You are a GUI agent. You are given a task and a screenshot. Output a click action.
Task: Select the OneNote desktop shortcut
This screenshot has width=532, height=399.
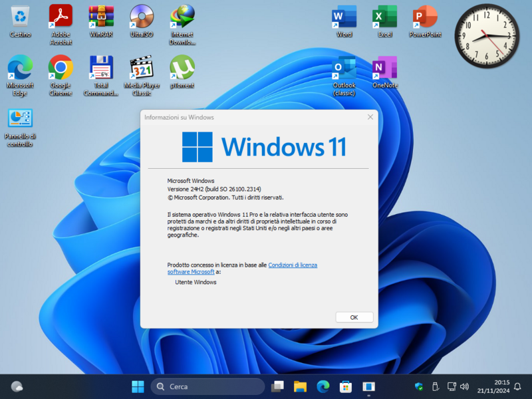pyautogui.click(x=384, y=72)
